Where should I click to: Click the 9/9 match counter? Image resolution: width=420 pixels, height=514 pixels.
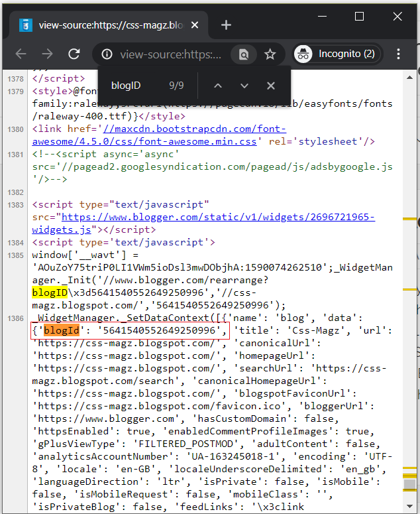click(176, 86)
